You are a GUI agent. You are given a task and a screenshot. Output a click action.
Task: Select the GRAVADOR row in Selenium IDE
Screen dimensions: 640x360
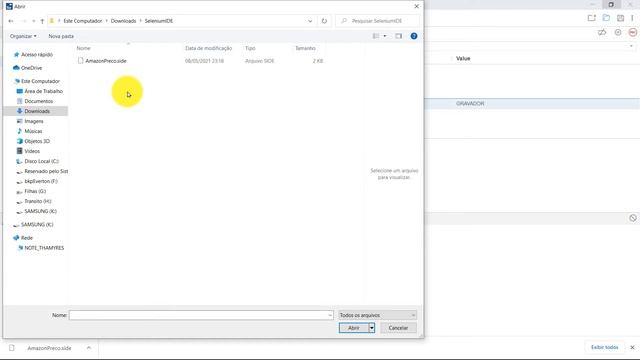click(x=532, y=104)
